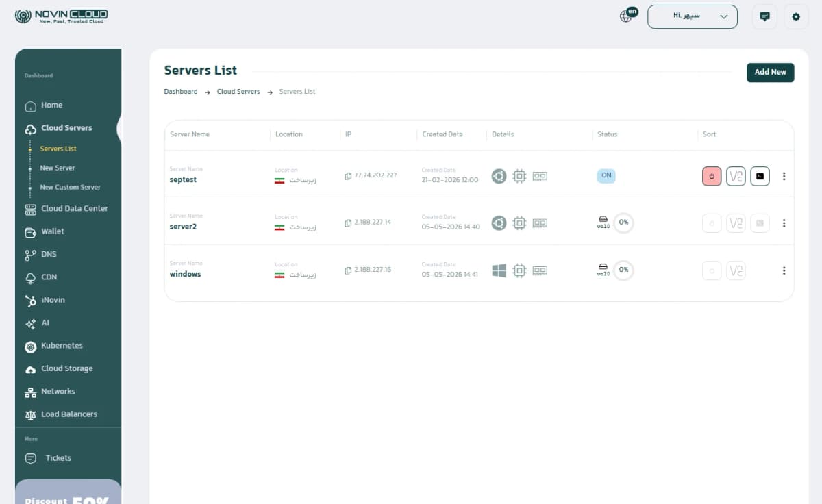Select New Server submenu item
Screen dimensions: 822x504
pyautogui.click(x=58, y=168)
